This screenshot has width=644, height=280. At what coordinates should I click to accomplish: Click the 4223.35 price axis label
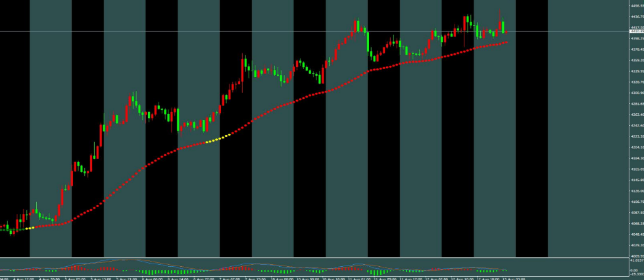637,136
